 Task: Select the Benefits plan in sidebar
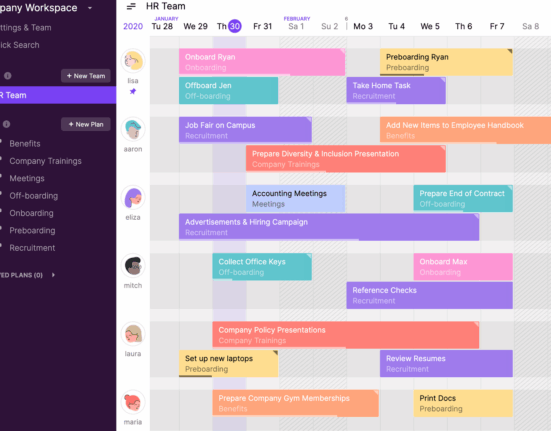coord(25,143)
